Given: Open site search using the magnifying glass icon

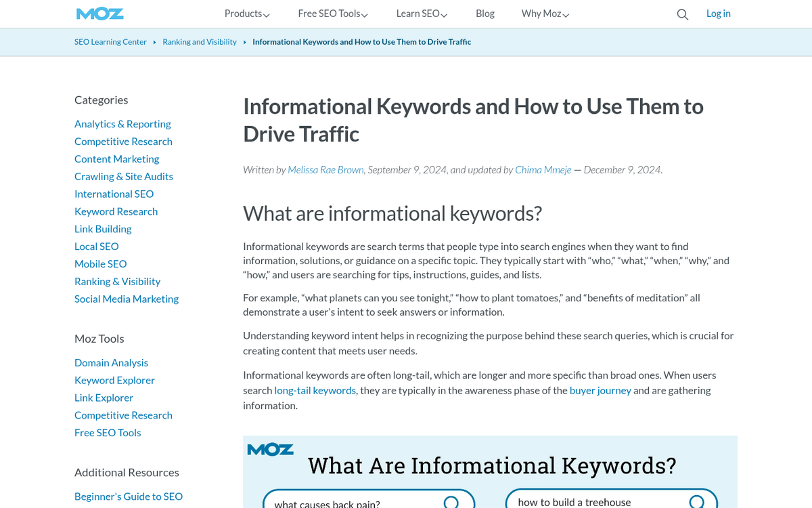Looking at the screenshot, I should [682, 14].
